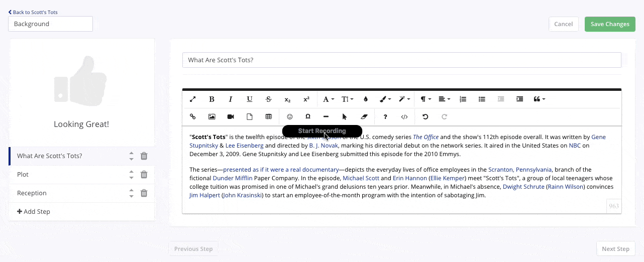Delete the What Are Scott's Tots? step
This screenshot has width=644, height=262.
(144, 156)
